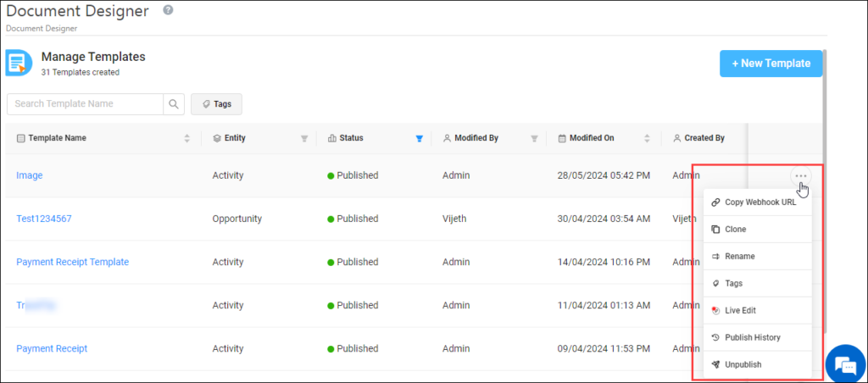This screenshot has width=868, height=383.
Task: Click the Manage Templates document icon
Action: (x=19, y=63)
